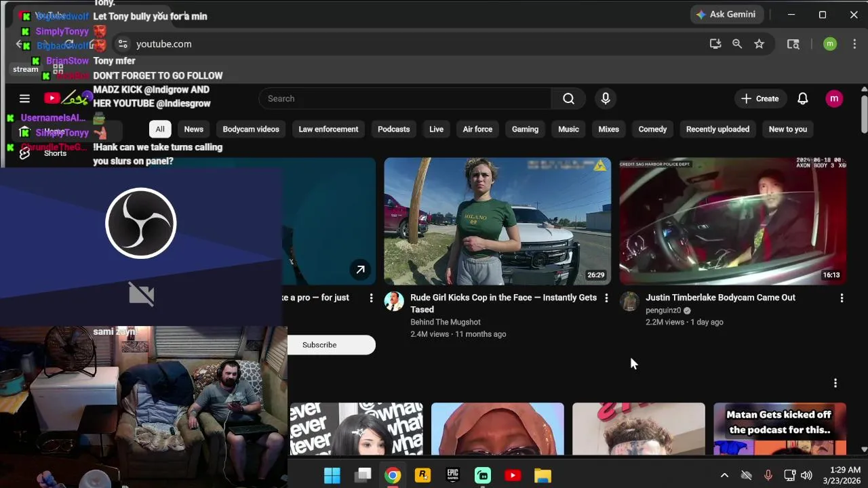
Task: Open the Chrome profile avatar
Action: click(830, 44)
